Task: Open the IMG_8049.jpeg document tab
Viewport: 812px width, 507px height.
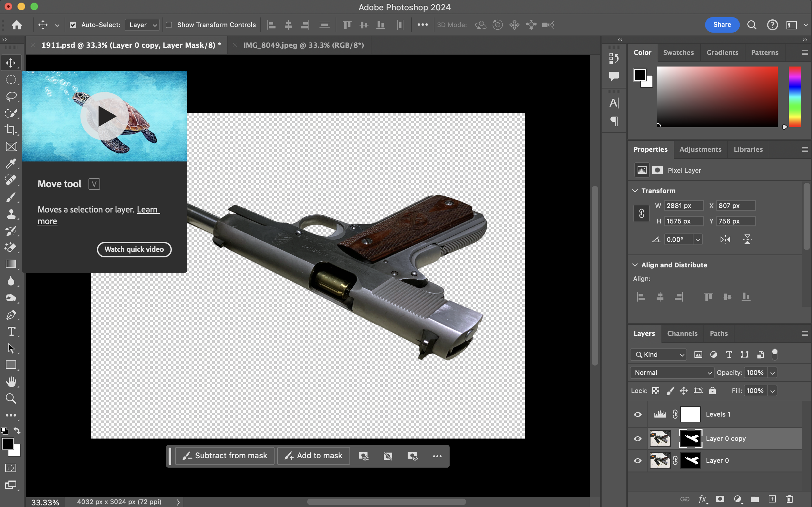Action: pos(303,45)
